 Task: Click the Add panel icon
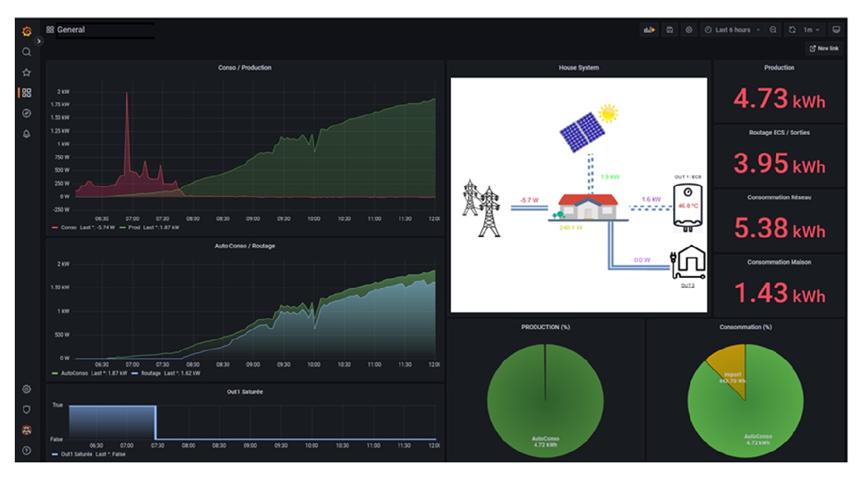click(649, 30)
